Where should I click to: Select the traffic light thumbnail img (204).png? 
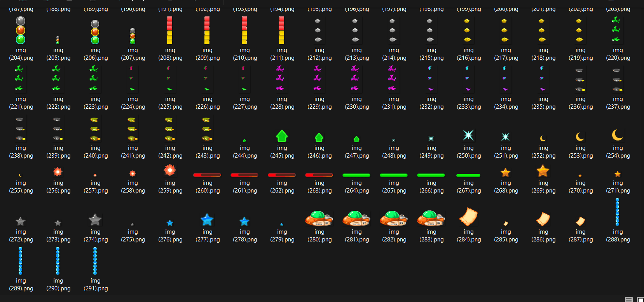(x=21, y=30)
